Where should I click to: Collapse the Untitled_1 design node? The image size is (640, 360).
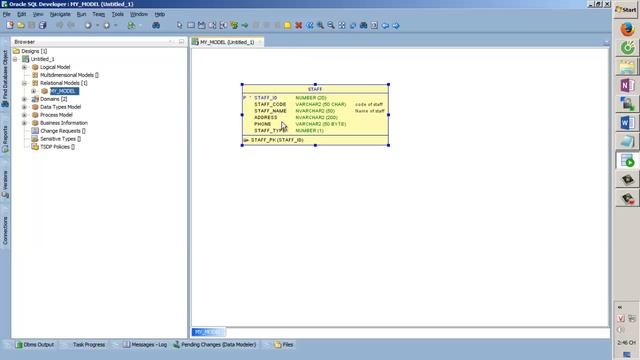16,59
